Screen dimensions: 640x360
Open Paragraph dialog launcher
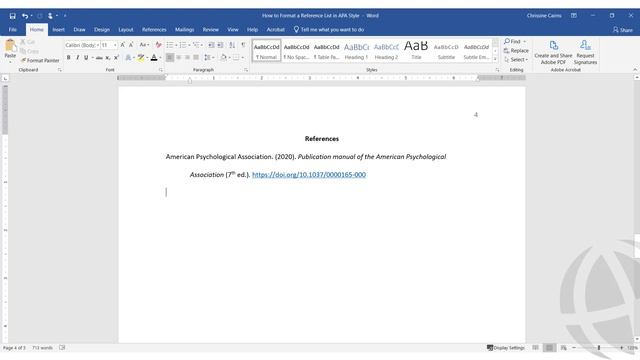(246, 70)
